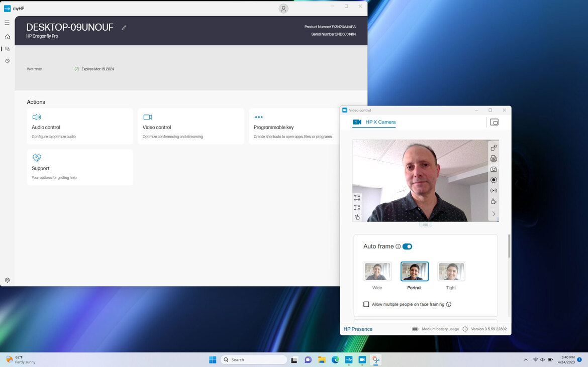Select the HP X Camera tab
This screenshot has height=367, width=588.
click(374, 122)
